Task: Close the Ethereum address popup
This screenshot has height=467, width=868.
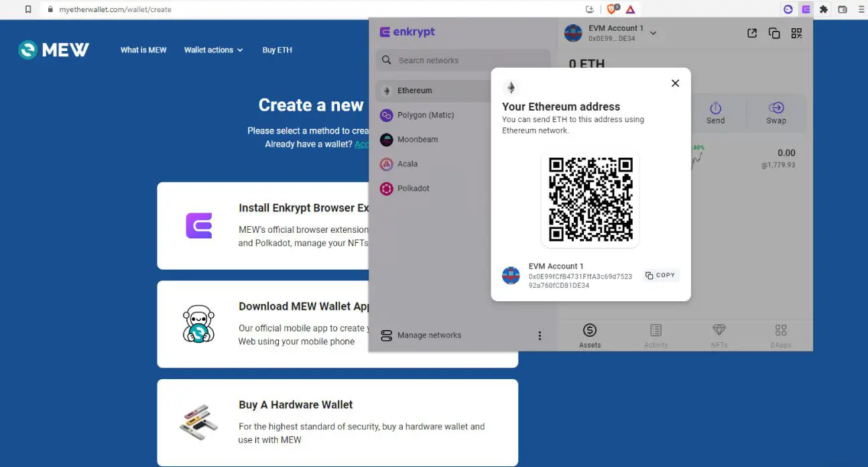Action: 675,83
